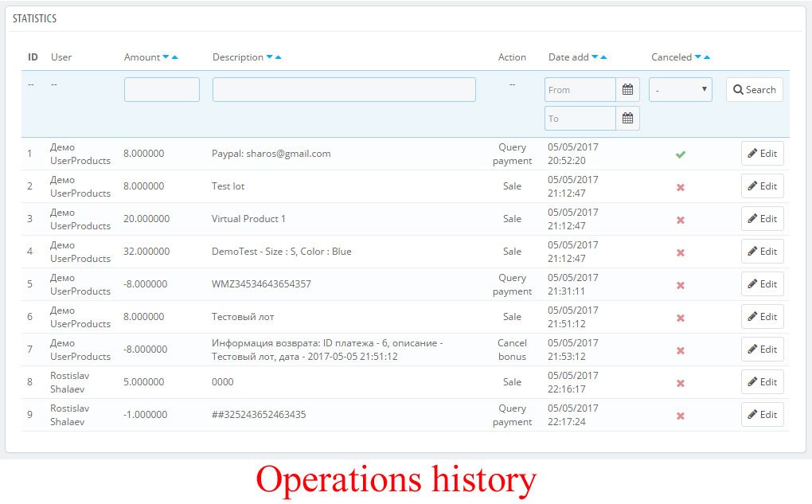The width and height of the screenshot is (812, 504).
Task: Toggle canceled status for Virtual Product 1
Action: click(x=680, y=220)
